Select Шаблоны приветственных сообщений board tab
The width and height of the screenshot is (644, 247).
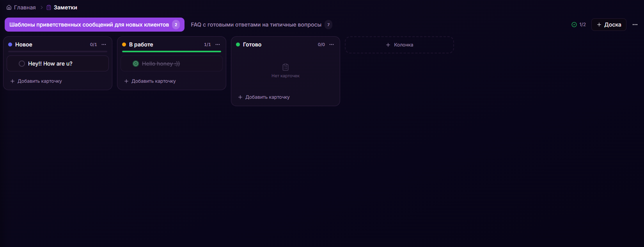89,25
